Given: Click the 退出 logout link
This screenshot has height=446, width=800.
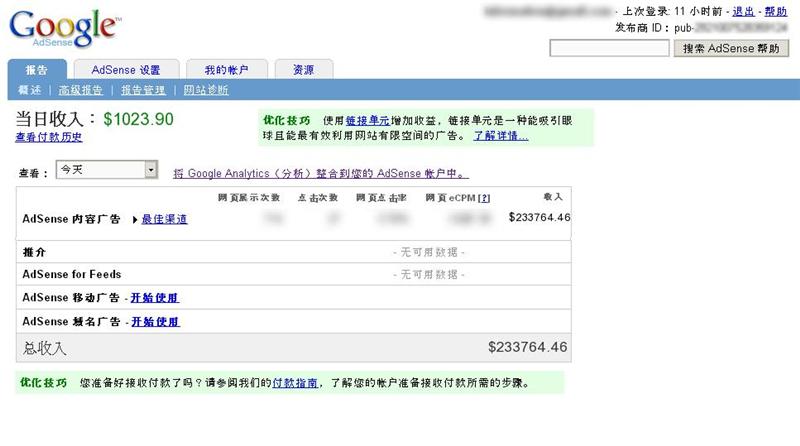Looking at the screenshot, I should click(x=743, y=11).
